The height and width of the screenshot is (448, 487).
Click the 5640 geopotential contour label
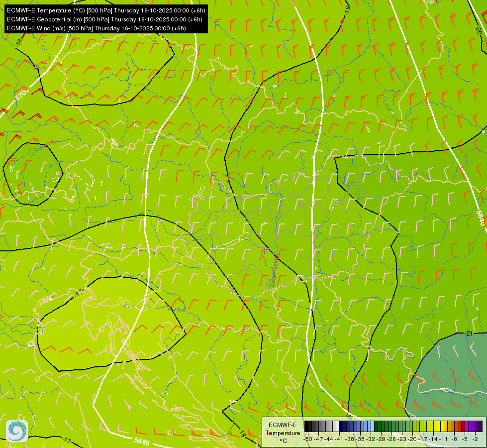pyautogui.click(x=480, y=219)
